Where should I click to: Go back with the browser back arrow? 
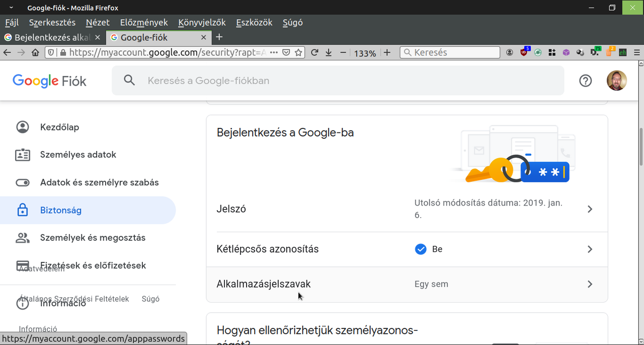(x=7, y=52)
